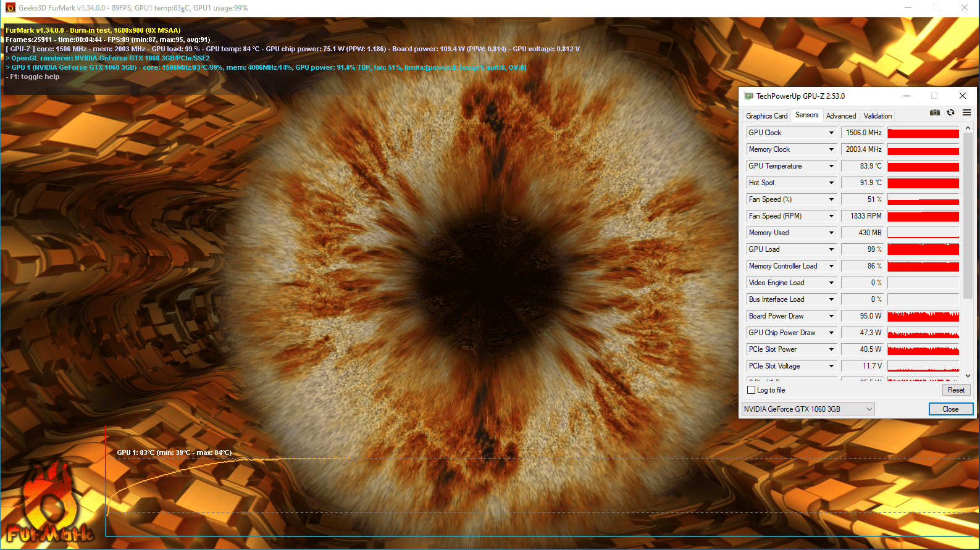980x550 pixels.
Task: Go to the Validation tab
Action: (877, 116)
